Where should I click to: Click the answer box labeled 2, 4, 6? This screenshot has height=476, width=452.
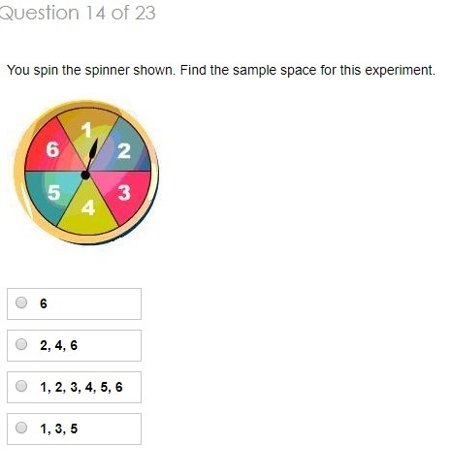tap(74, 345)
